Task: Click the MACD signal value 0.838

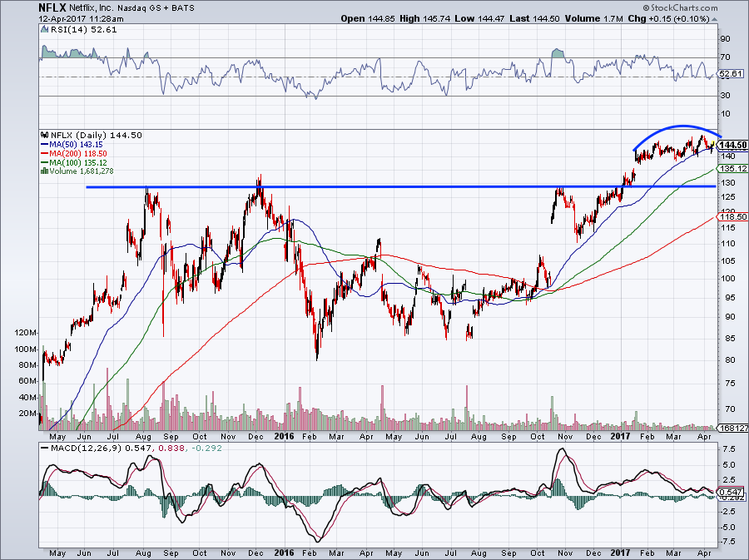Action: click(171, 448)
